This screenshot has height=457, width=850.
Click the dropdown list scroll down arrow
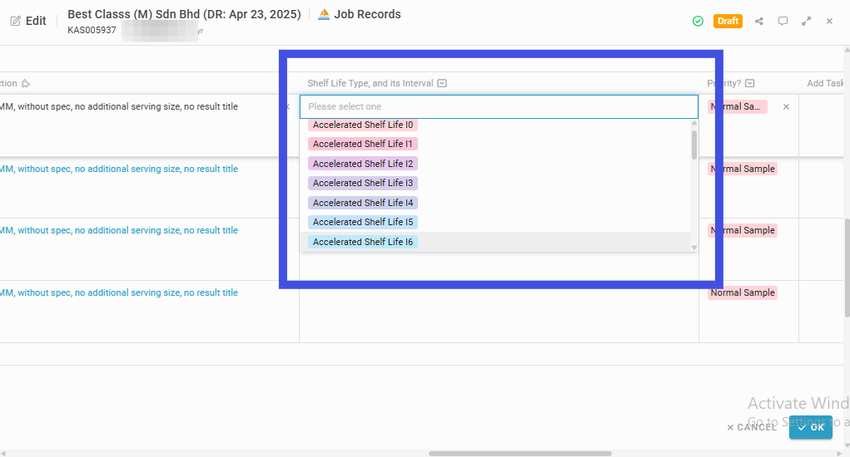(x=694, y=248)
